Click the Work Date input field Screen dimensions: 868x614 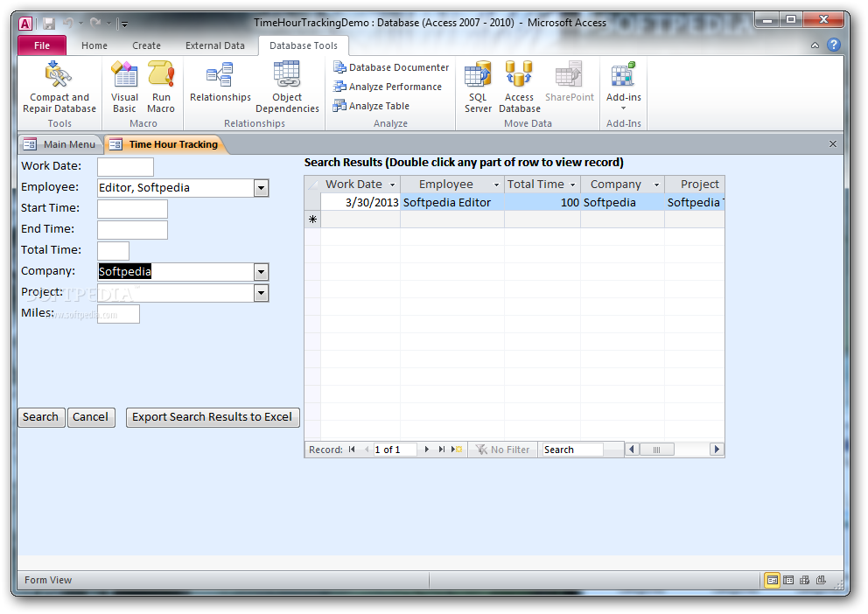[x=125, y=167]
